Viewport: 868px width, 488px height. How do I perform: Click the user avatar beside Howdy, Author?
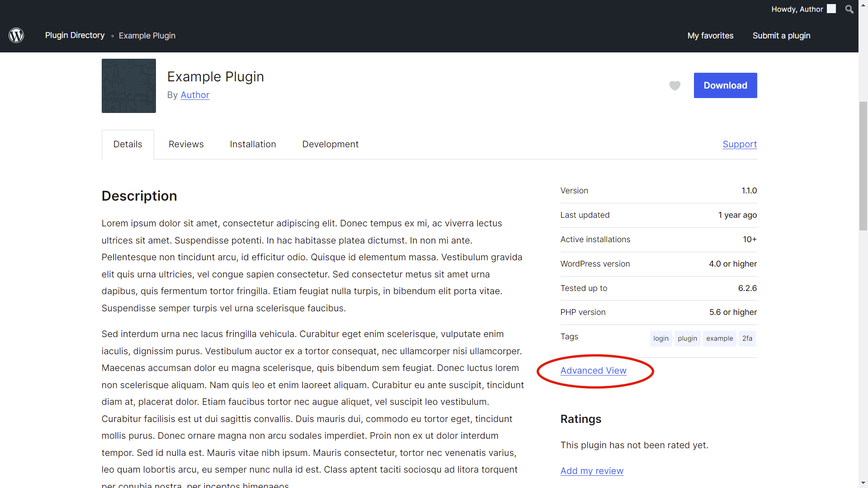pos(831,9)
